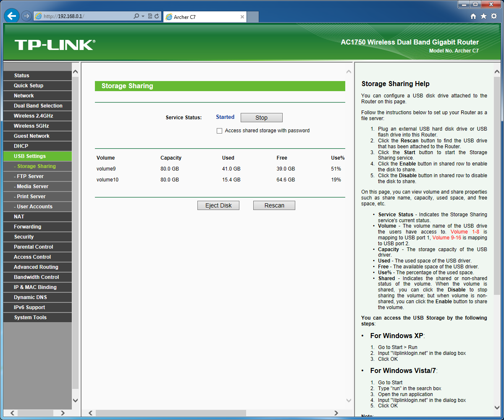Viewport: 504px width, 420px height.
Task: Select the Archer C7 browser tab
Action: pos(205,17)
